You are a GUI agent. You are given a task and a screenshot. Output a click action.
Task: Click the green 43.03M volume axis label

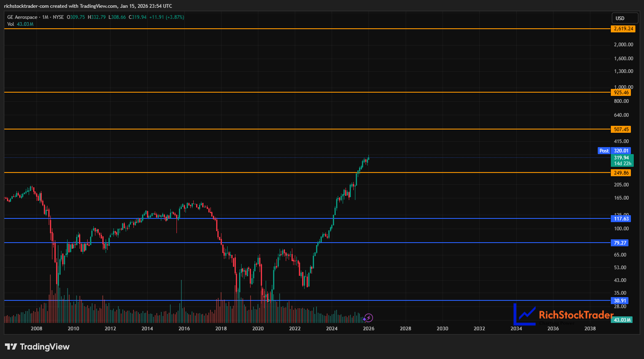click(622, 320)
